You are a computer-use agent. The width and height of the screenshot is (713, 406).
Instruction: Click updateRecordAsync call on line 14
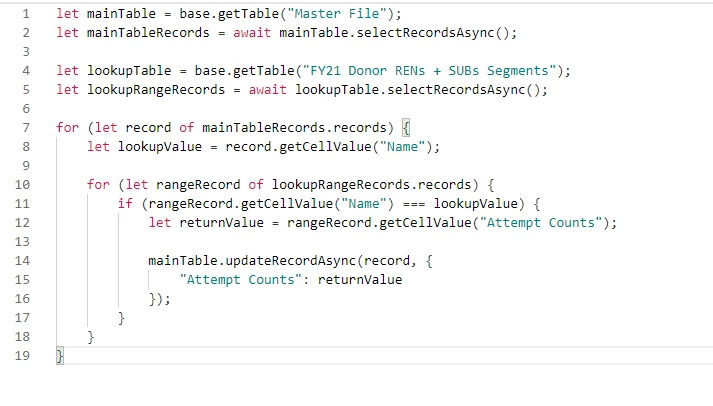[291, 261]
